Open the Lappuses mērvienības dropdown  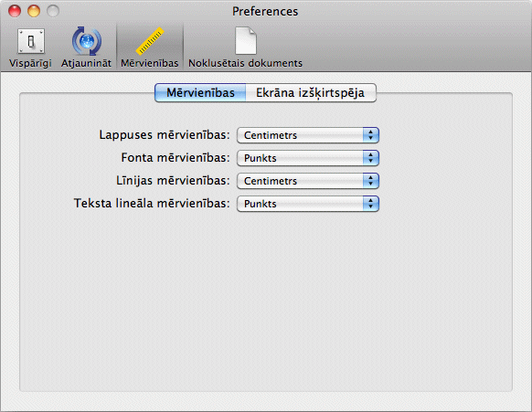click(308, 135)
